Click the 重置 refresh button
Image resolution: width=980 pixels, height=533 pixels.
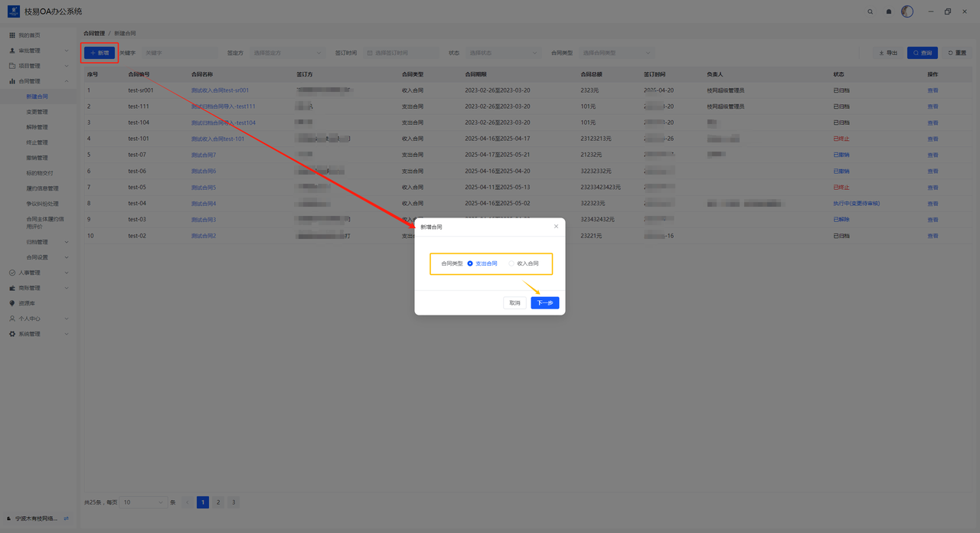[956, 53]
